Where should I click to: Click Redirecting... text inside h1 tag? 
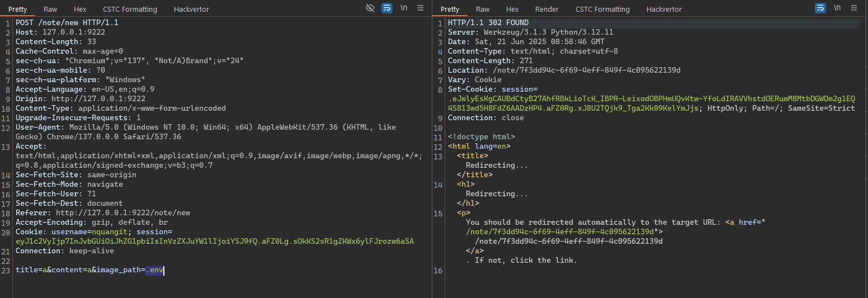pos(497,194)
